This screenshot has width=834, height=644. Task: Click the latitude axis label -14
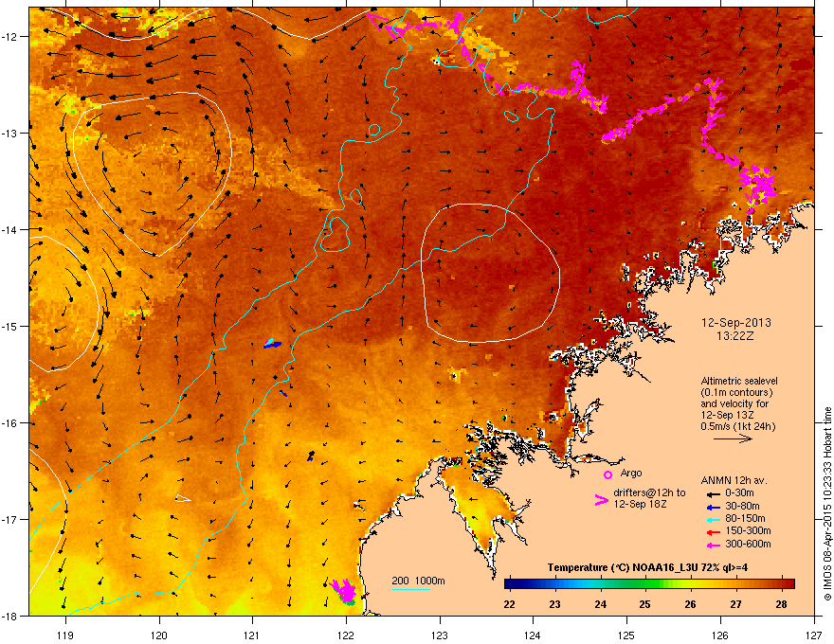click(9, 229)
